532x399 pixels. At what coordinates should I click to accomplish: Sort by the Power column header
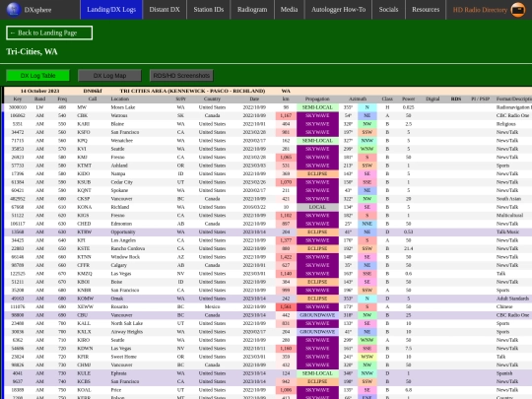pyautogui.click(x=409, y=99)
